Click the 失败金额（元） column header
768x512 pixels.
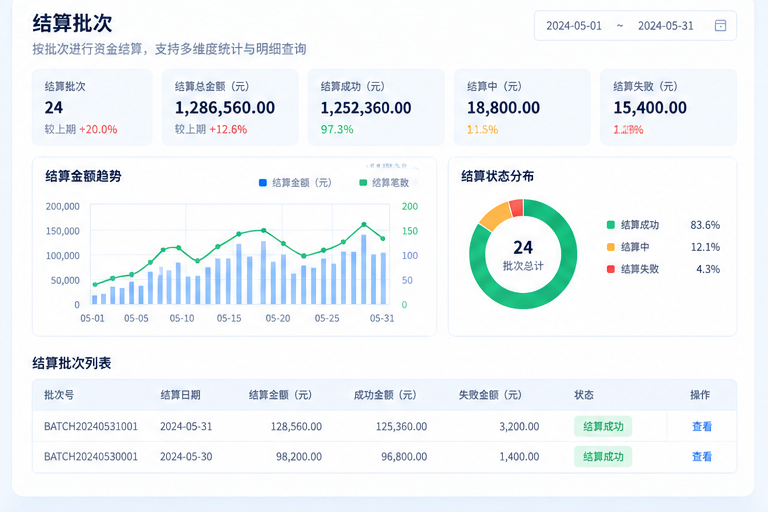pos(490,395)
